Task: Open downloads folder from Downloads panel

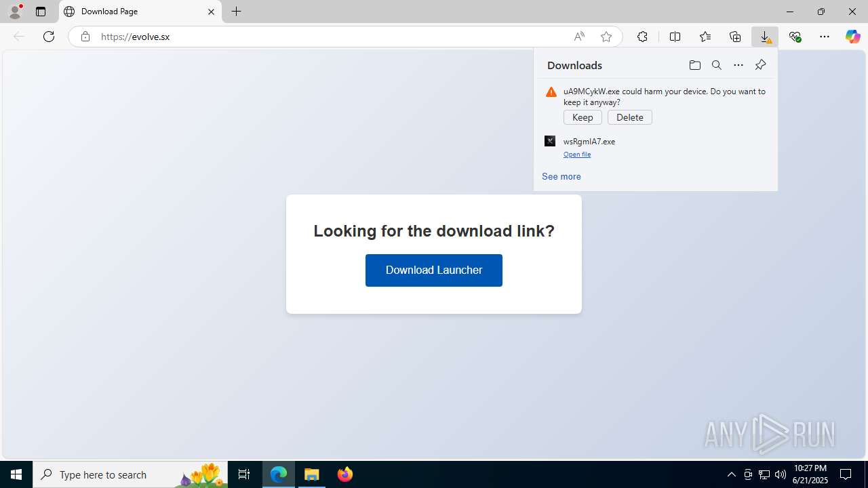Action: pos(694,65)
